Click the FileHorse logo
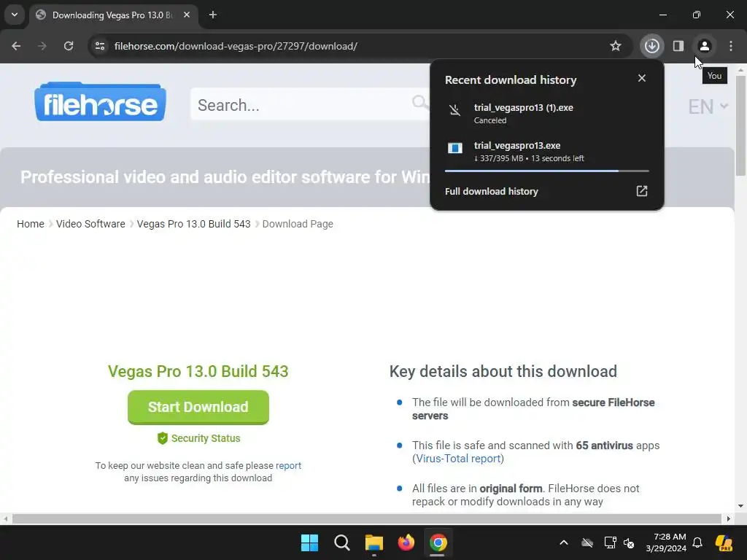The image size is (747, 560). 100,101
